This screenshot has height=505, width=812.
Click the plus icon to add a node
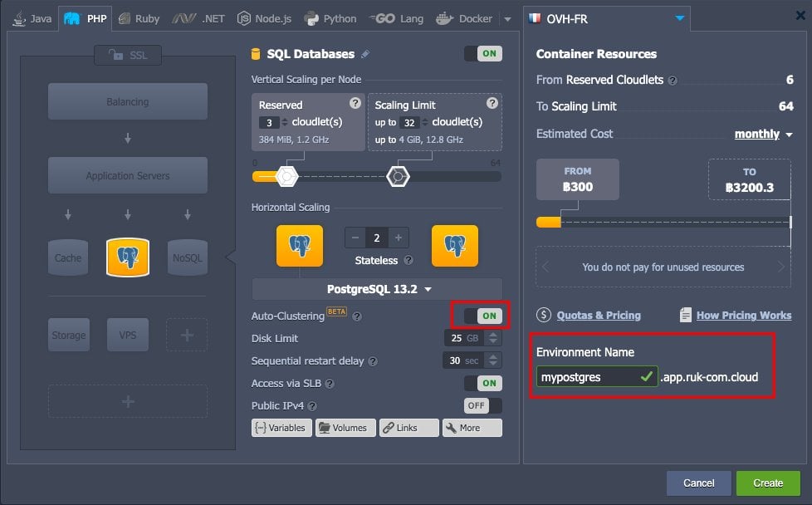399,238
